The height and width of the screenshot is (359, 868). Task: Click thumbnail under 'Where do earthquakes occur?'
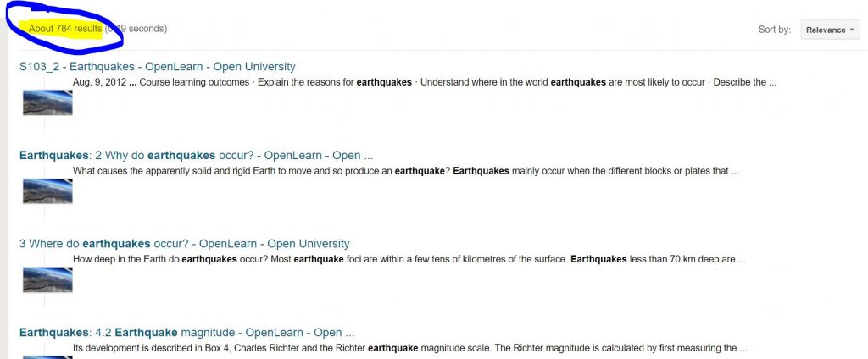tap(47, 280)
